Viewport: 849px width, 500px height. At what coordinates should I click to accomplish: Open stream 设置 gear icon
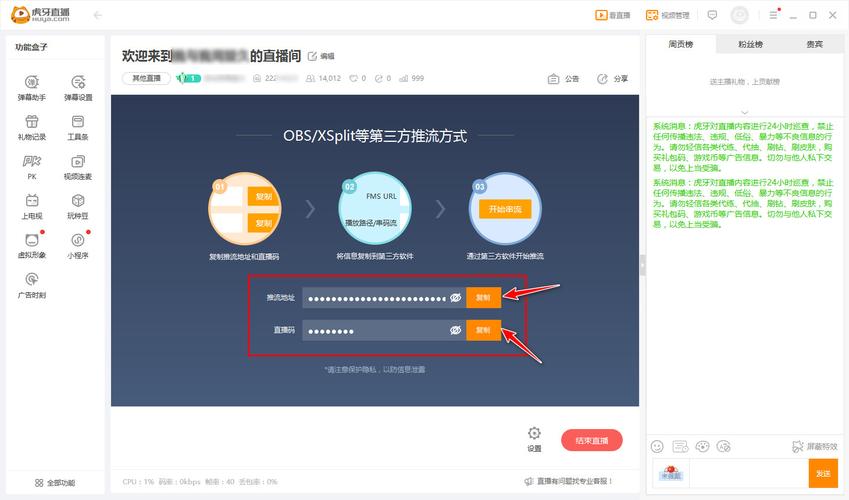[x=534, y=439]
